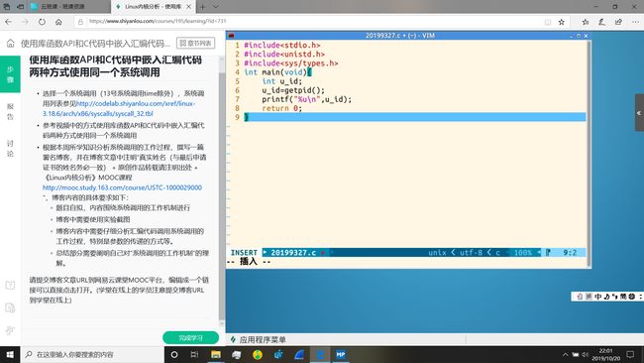Viewport: 644px width, 363px height.
Task: Click the add notes pen icon
Action: 601,22
